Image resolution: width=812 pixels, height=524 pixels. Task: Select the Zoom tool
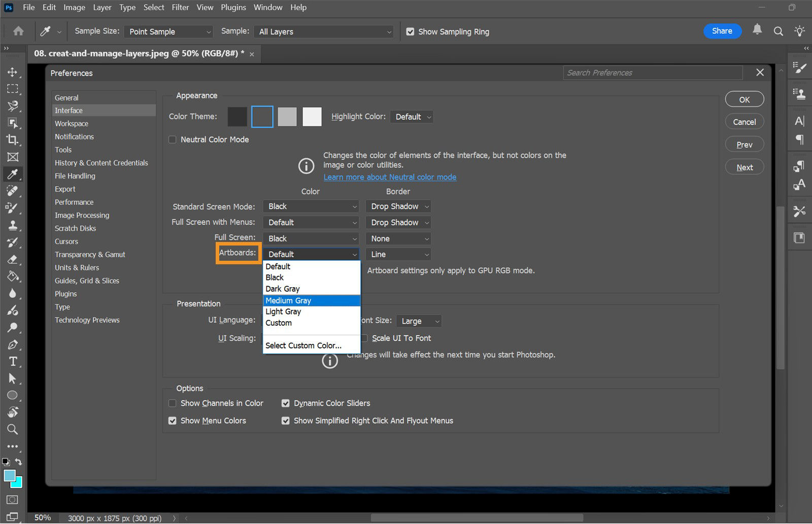(x=13, y=429)
